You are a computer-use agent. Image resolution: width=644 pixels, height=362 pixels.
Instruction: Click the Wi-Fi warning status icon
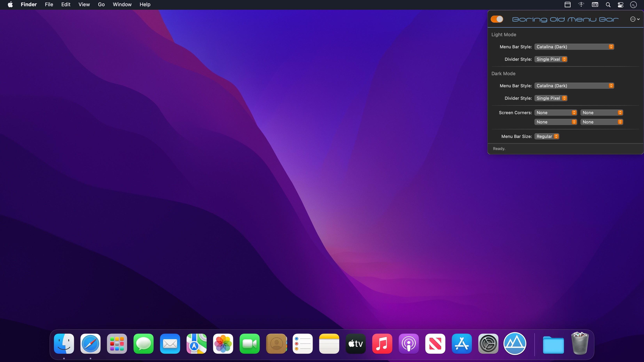click(581, 4)
